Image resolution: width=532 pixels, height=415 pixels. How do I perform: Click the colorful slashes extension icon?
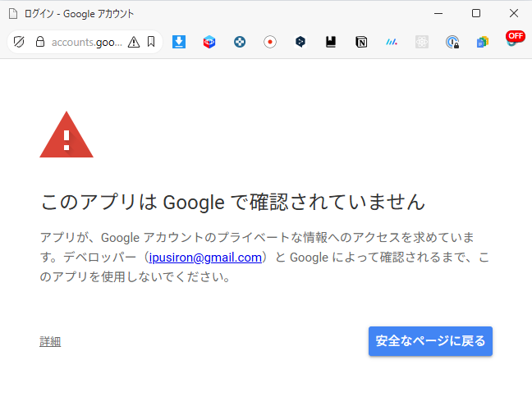(392, 42)
